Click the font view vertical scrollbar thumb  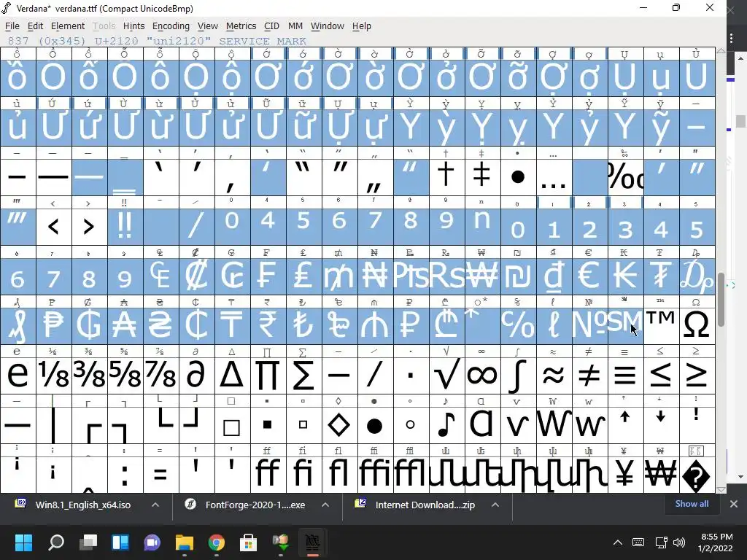pyautogui.click(x=721, y=300)
